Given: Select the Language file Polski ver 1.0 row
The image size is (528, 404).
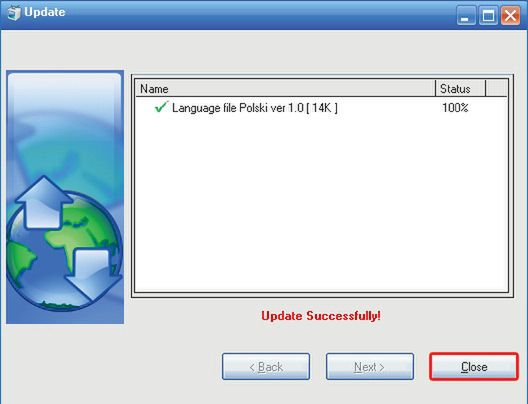Looking at the screenshot, I should click(322, 108).
